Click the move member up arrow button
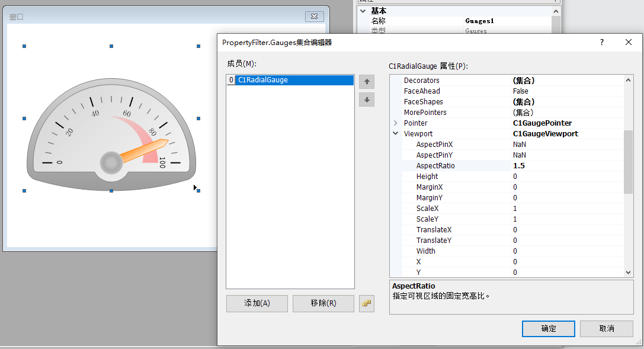Viewport: 644px width, 349px height. click(x=367, y=82)
